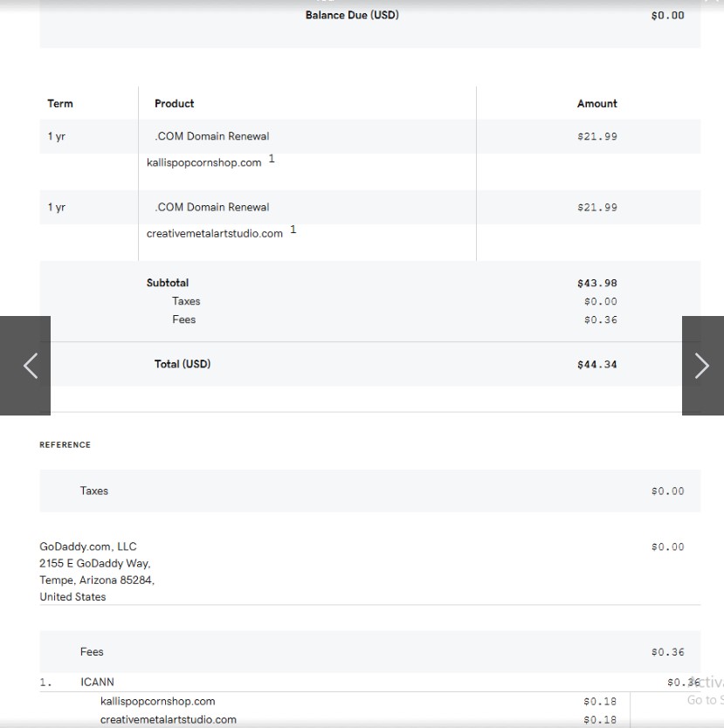This screenshot has width=724, height=728.
Task: Click the footnote 1 beside creativemetalartstudio.com
Action: click(293, 230)
